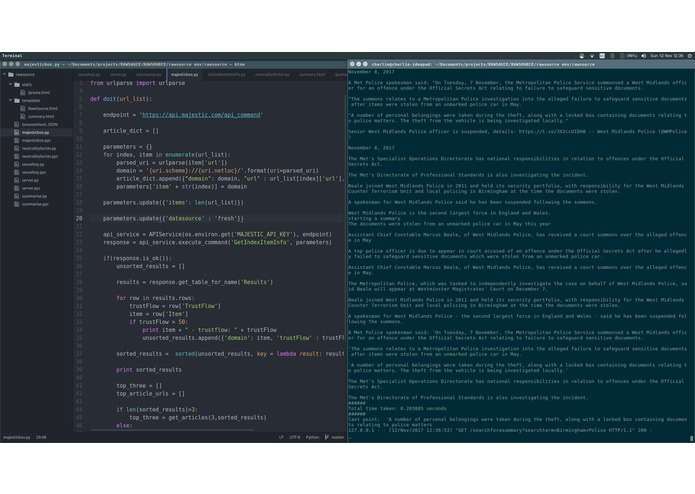Click the terminal prompt at the bottom
Viewport: 695px width, 494px height.
click(350, 438)
